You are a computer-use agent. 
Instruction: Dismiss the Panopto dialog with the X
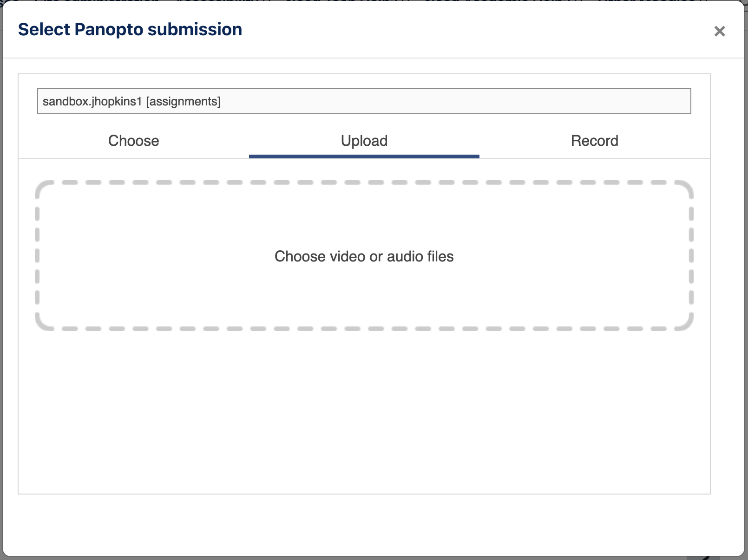719,31
